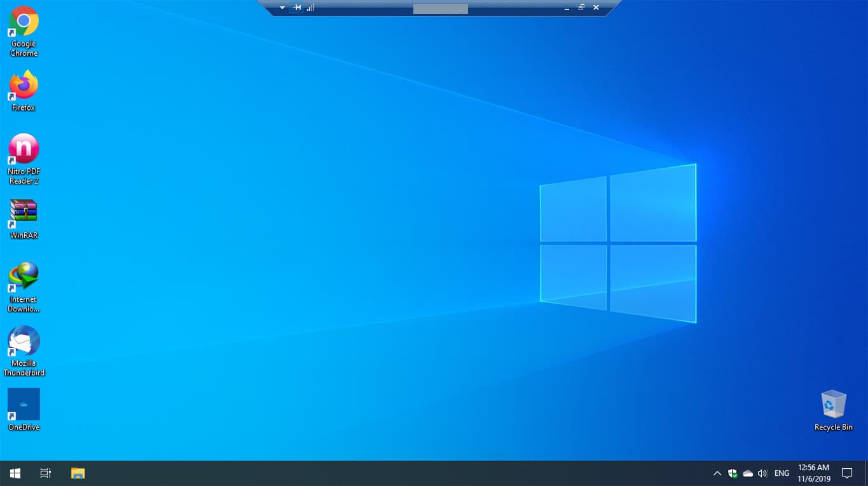Select the Firefox desktop icon

24,91
